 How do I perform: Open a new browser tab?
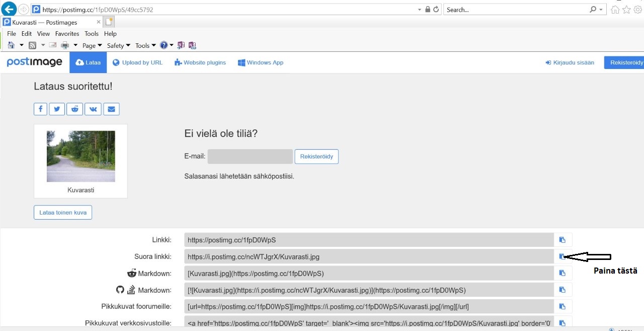pyautogui.click(x=109, y=22)
